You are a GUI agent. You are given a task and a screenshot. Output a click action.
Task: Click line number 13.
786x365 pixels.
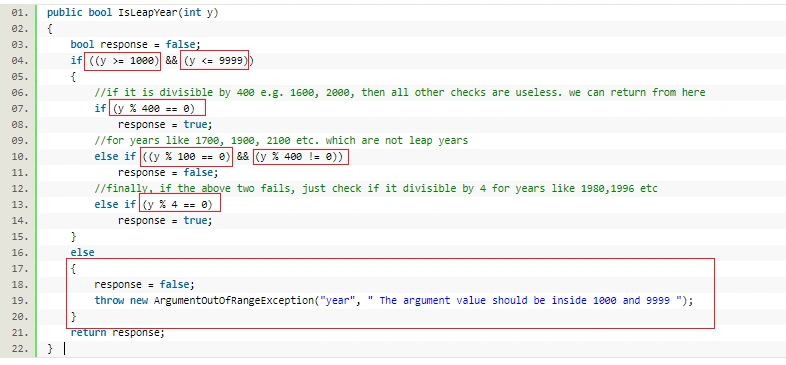click(x=20, y=205)
